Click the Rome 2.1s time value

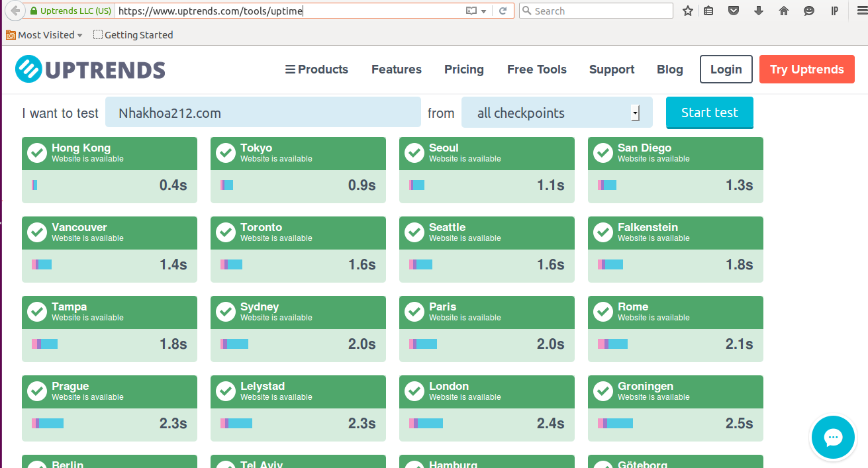point(740,344)
